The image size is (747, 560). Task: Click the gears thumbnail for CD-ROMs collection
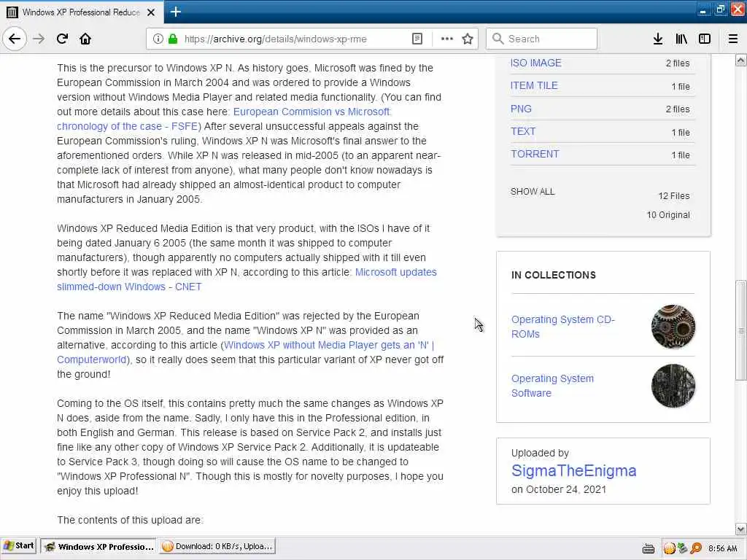tap(673, 327)
